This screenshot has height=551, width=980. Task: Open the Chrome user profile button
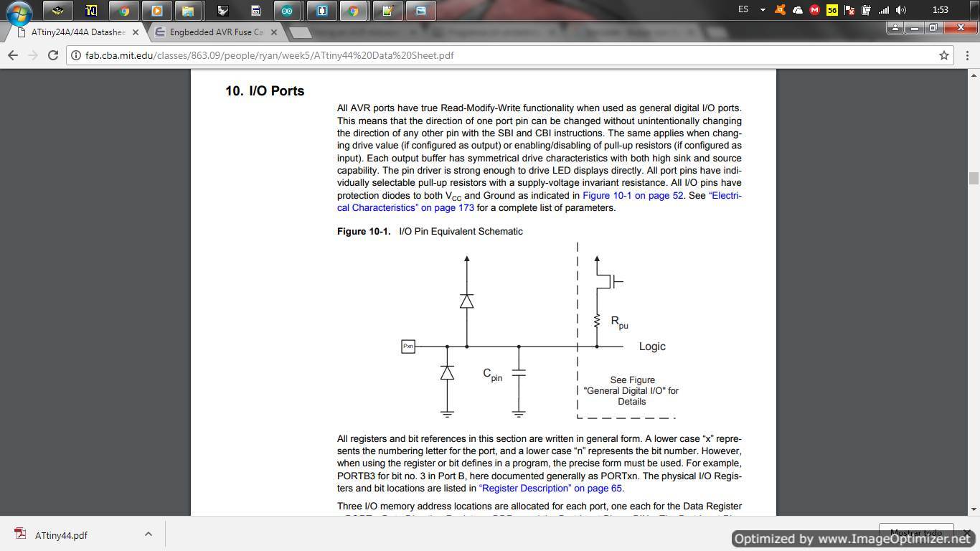point(895,27)
